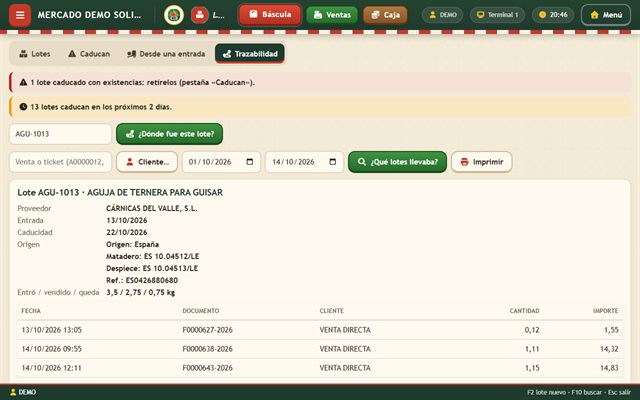Click entry date 13/10/2026
The image size is (640, 400).
point(127,220)
